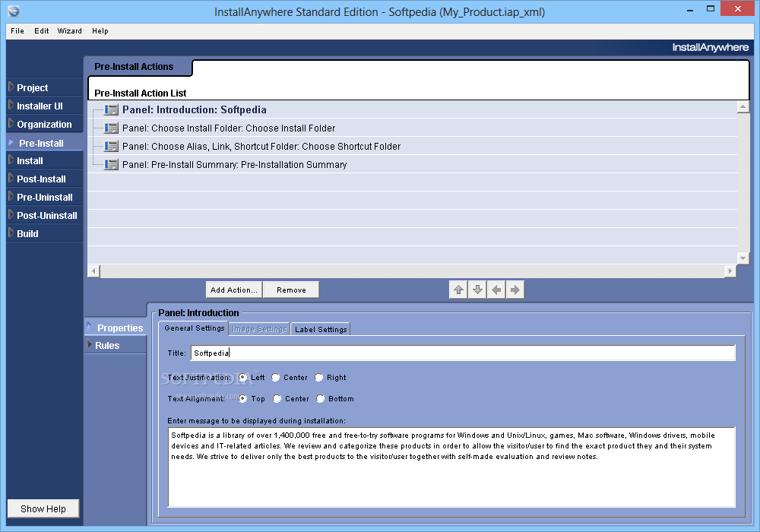Open the Help menu
This screenshot has width=760, height=532.
(x=100, y=31)
